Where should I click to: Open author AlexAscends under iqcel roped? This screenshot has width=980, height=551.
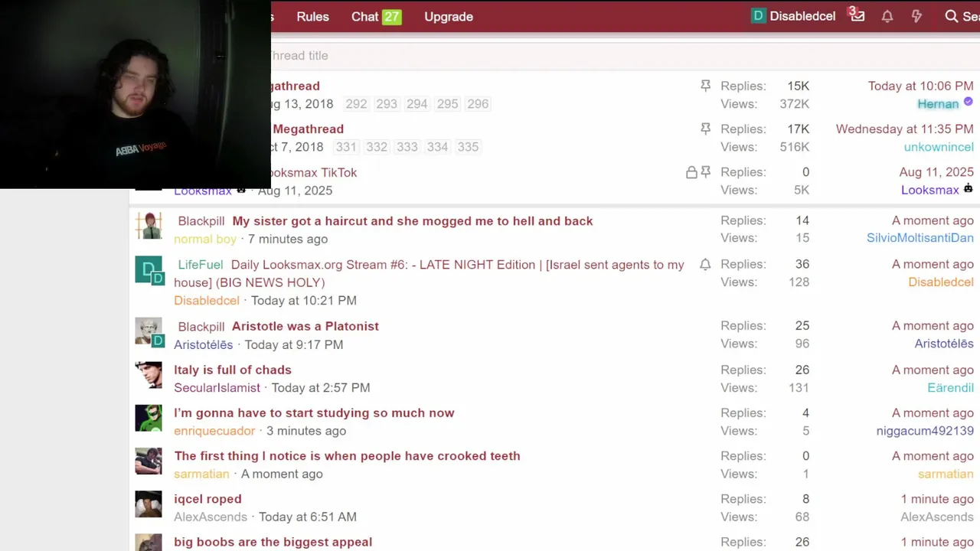211,517
